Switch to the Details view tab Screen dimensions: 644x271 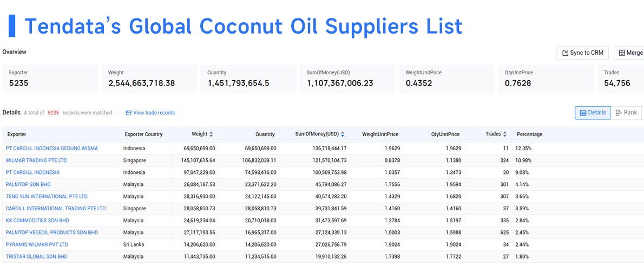(593, 113)
